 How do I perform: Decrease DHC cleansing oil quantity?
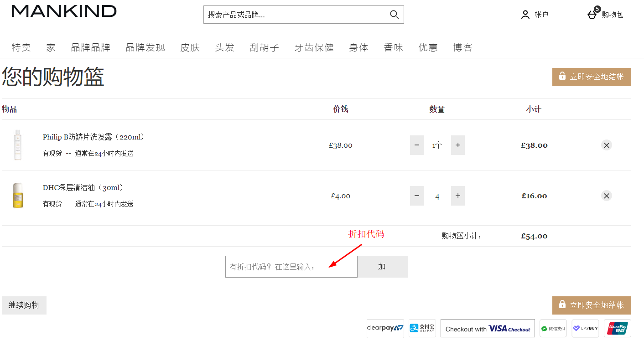click(417, 196)
